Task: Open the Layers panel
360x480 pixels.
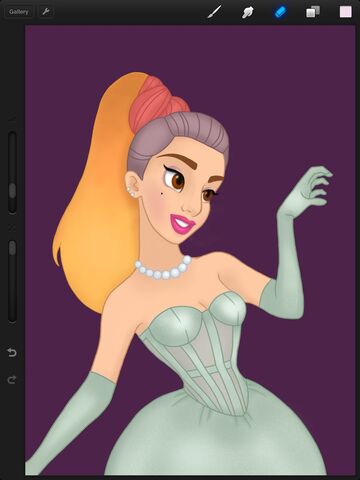Action: click(x=313, y=12)
